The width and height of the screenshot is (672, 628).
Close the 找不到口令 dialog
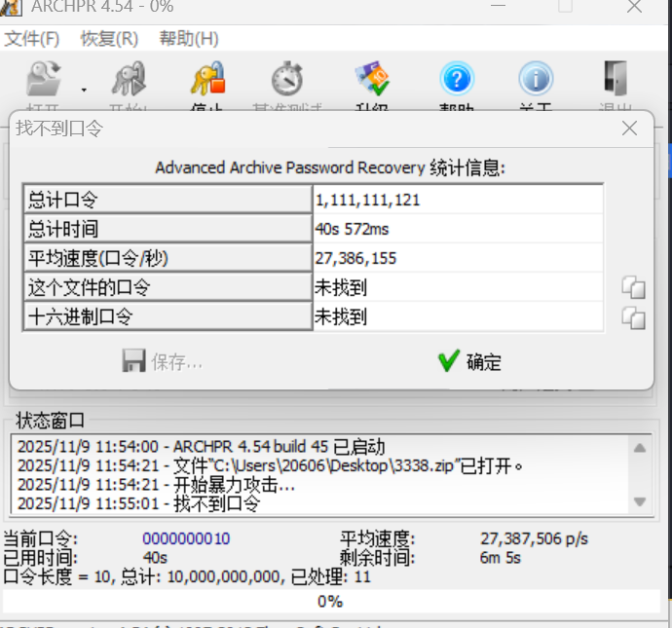tap(629, 129)
